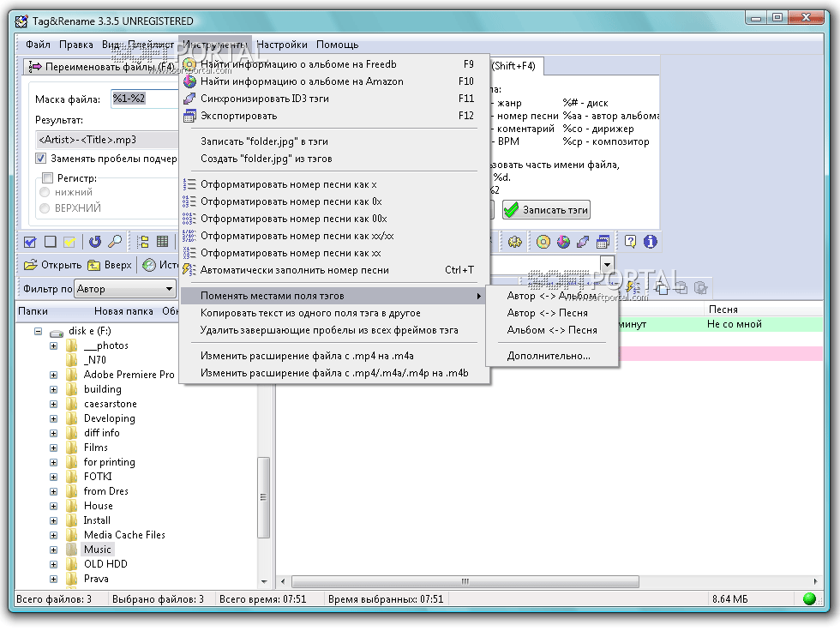Click the Экспортировать calendar icon in menu
This screenshot has width=840, height=631.
tap(189, 116)
